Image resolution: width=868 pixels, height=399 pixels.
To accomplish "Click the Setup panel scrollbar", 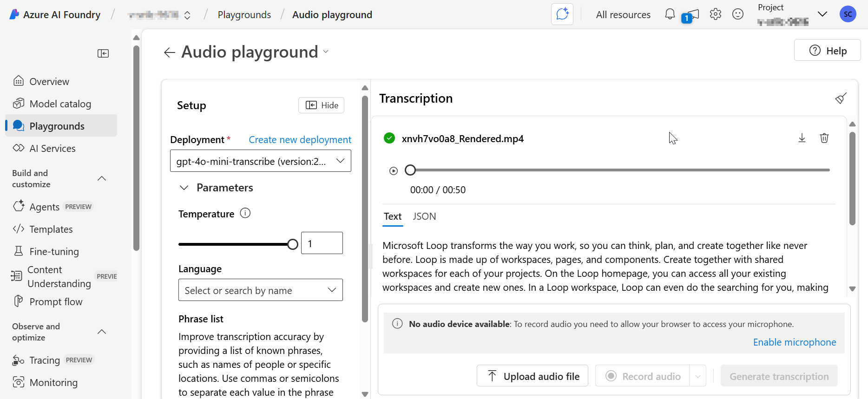I will pos(365,209).
